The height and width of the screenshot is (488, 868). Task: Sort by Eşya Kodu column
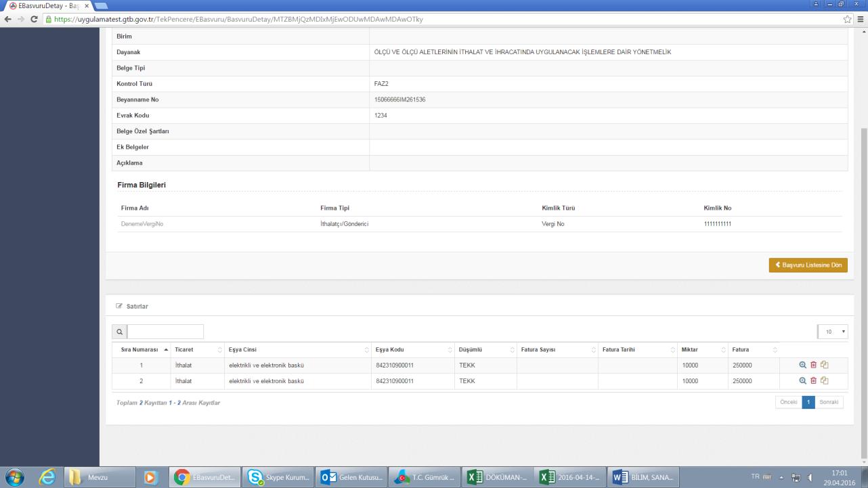tap(413, 350)
